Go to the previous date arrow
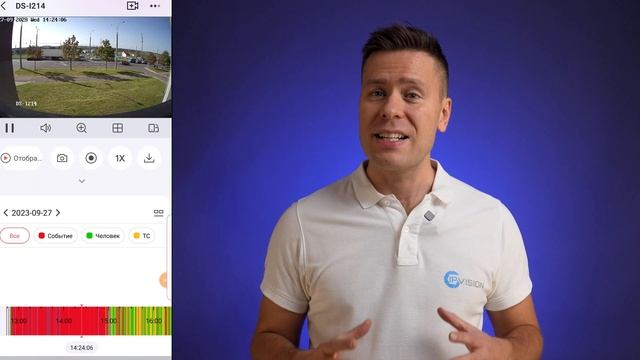Screen dimensions: 640x360 (x=5, y=213)
